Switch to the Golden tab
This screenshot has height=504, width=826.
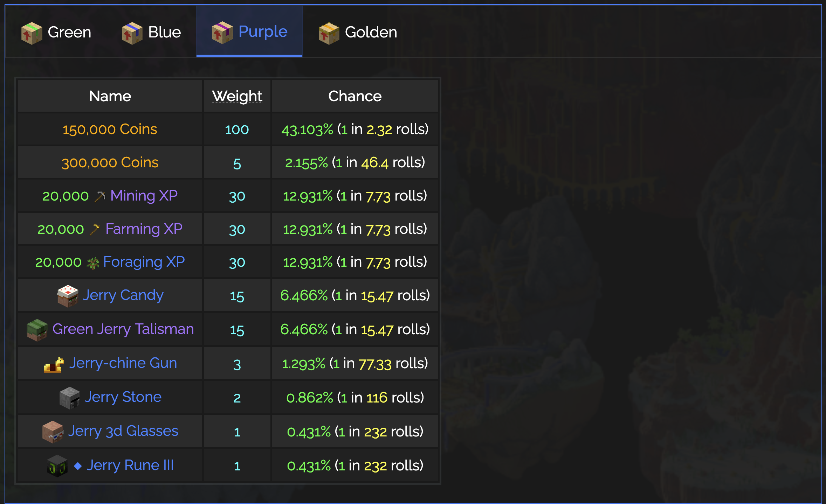(358, 32)
